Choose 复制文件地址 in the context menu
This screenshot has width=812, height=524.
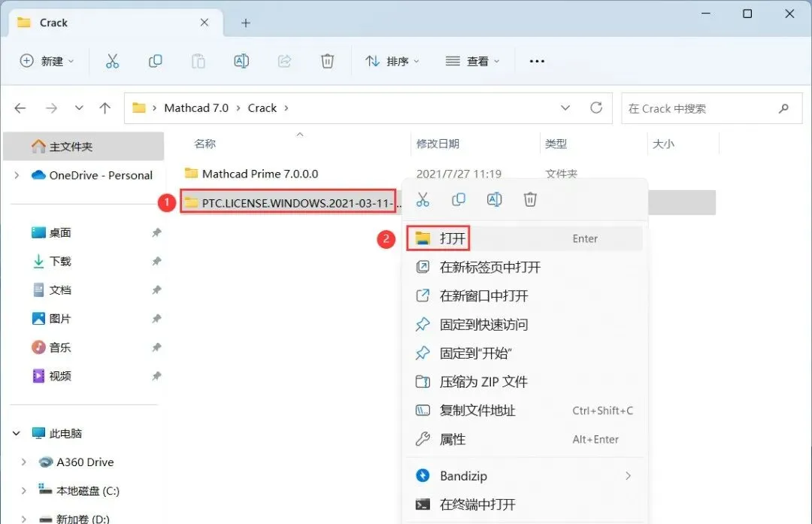[524, 410]
